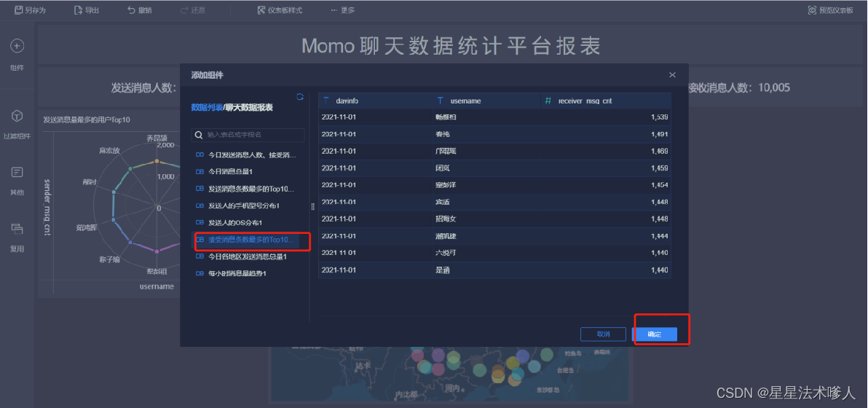Click the 取消 button in the dialog
The height and width of the screenshot is (408, 868).
tap(603, 334)
